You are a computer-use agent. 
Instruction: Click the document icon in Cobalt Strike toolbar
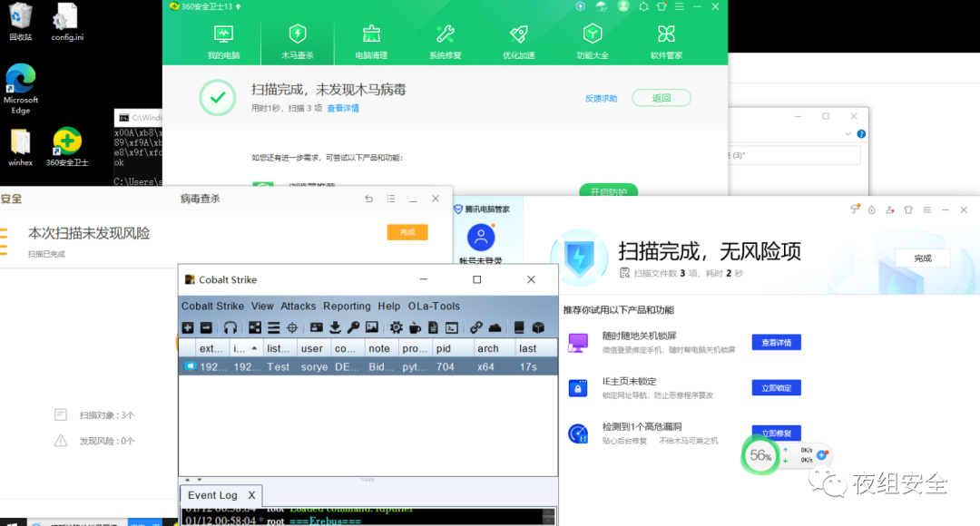[433, 327]
